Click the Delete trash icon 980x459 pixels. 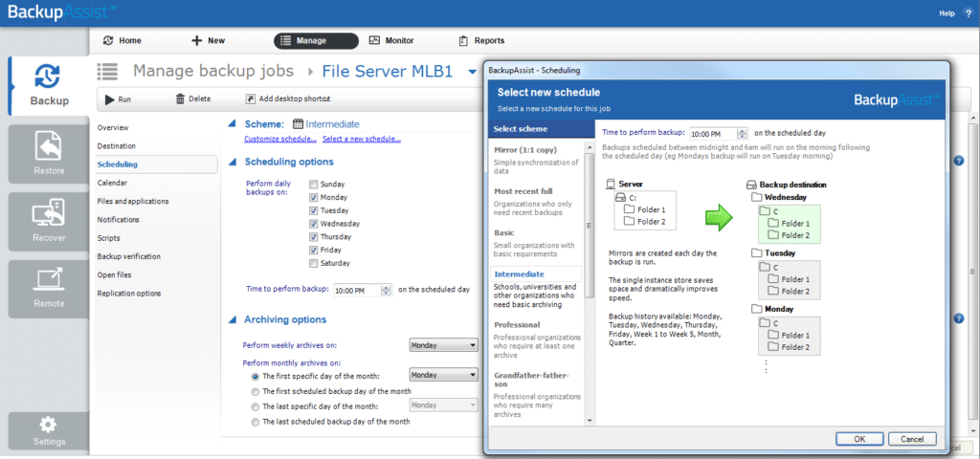[x=180, y=98]
